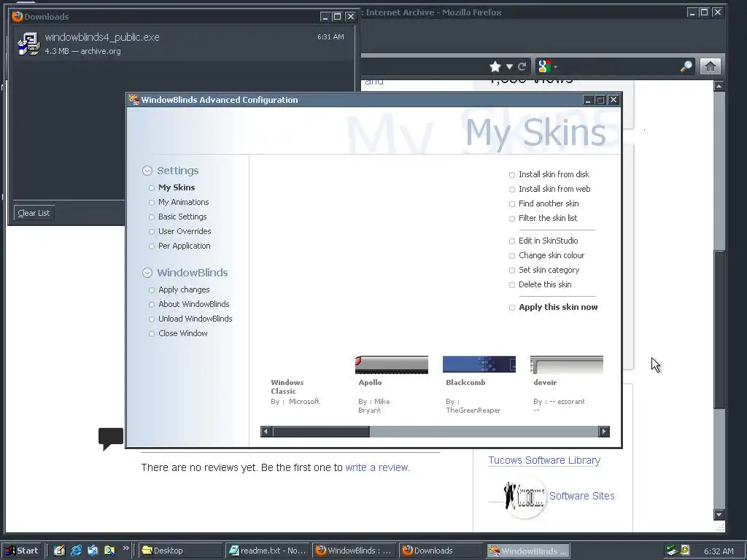747x560 pixels.
Task: Click the speech bubble reviews icon
Action: (x=111, y=438)
